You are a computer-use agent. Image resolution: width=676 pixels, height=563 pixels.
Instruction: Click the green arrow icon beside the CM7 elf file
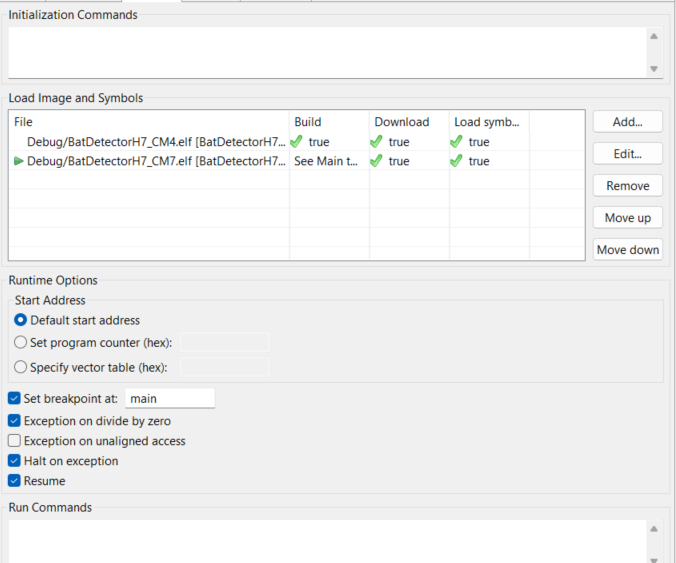click(19, 161)
